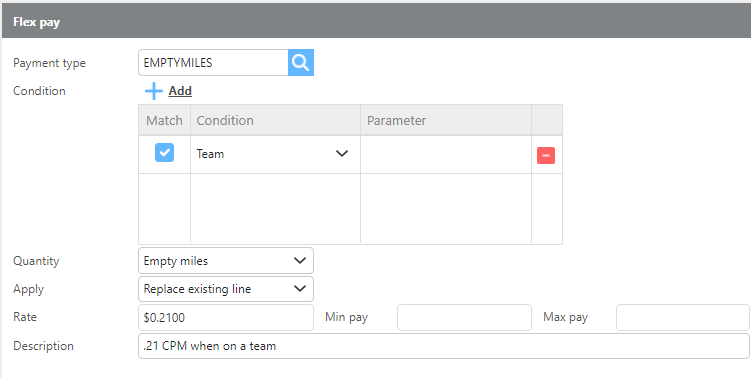
Task: Open the Team condition dropdown
Action: point(275,154)
